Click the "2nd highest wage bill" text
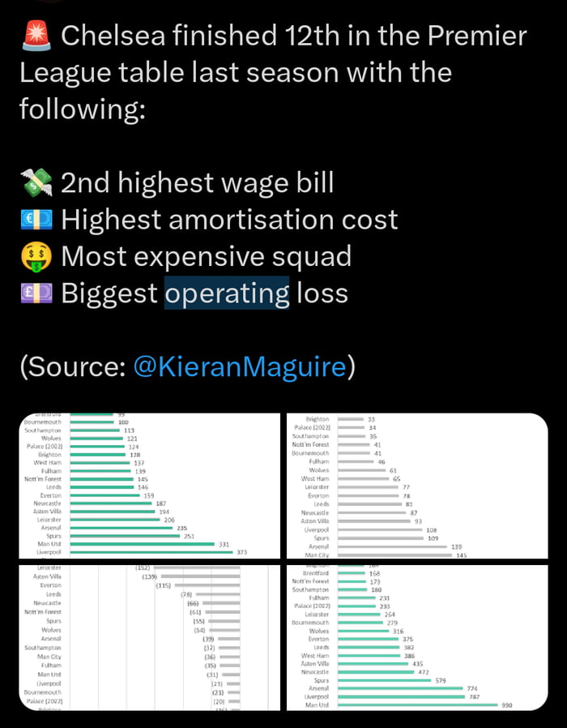 198,182
